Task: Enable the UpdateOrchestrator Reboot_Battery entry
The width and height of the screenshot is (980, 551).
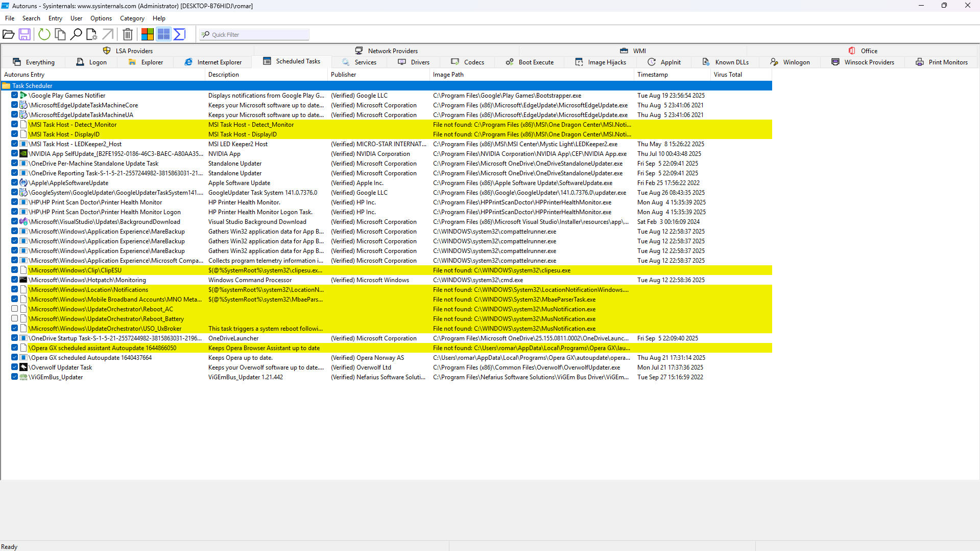Action: click(15, 319)
